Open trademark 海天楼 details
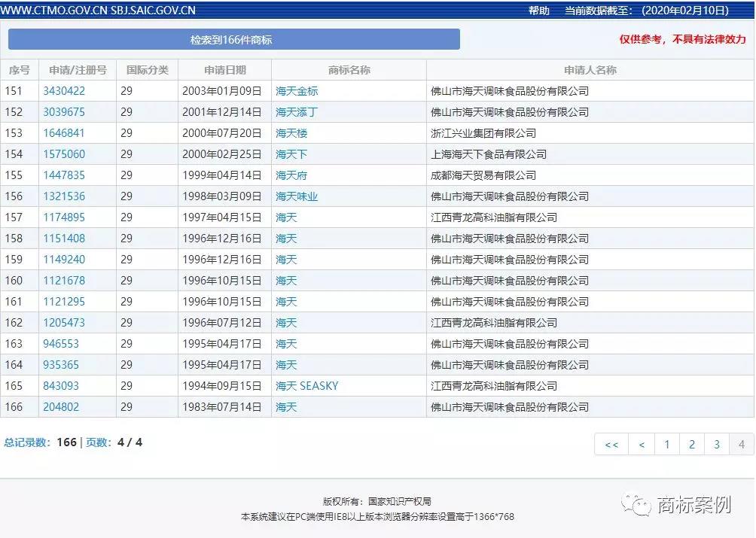 click(290, 132)
